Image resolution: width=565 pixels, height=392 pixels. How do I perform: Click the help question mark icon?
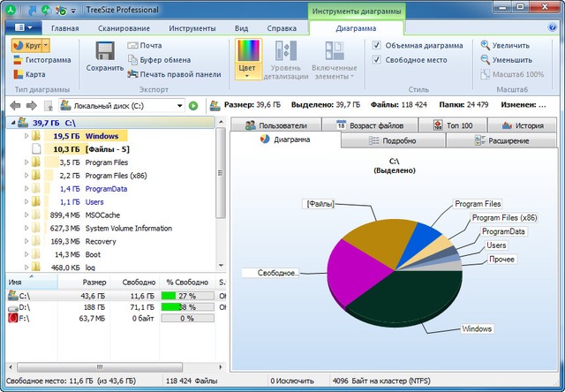(x=552, y=27)
